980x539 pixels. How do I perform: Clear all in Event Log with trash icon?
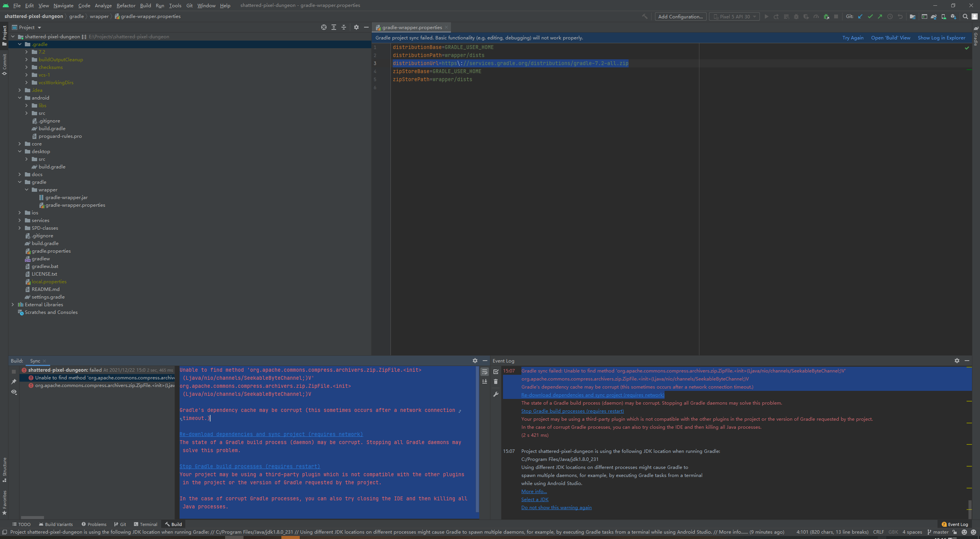(496, 382)
